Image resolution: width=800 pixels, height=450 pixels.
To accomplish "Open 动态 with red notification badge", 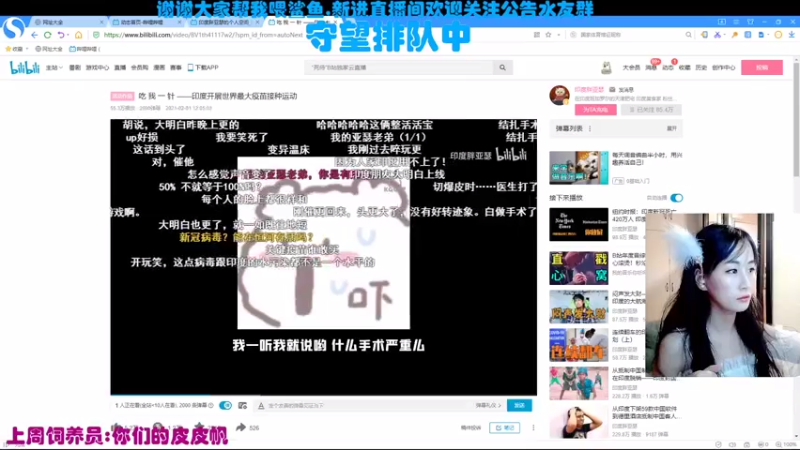I will [x=668, y=67].
